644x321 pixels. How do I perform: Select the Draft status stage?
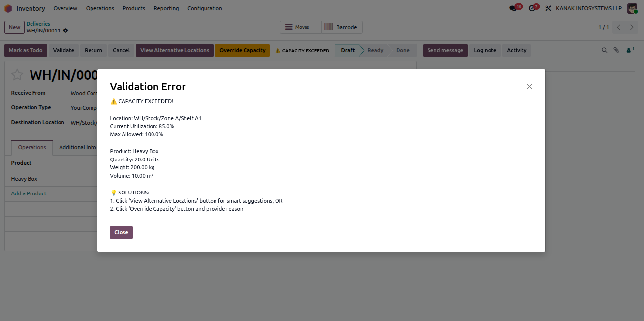point(348,50)
